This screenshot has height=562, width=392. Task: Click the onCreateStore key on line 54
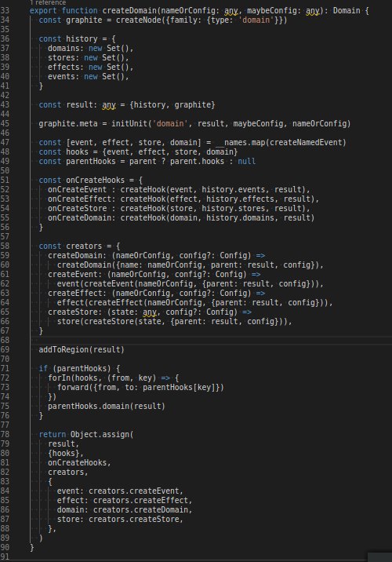pos(78,208)
